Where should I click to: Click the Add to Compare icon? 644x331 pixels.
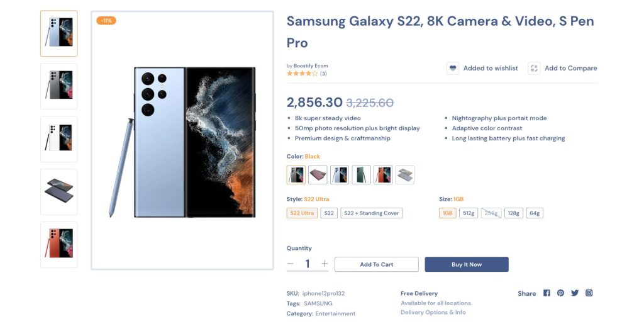pos(534,68)
